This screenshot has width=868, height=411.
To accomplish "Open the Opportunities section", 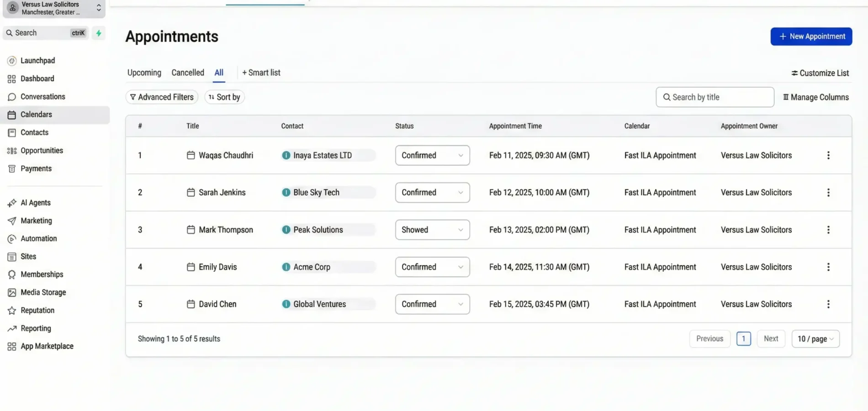I will (42, 150).
